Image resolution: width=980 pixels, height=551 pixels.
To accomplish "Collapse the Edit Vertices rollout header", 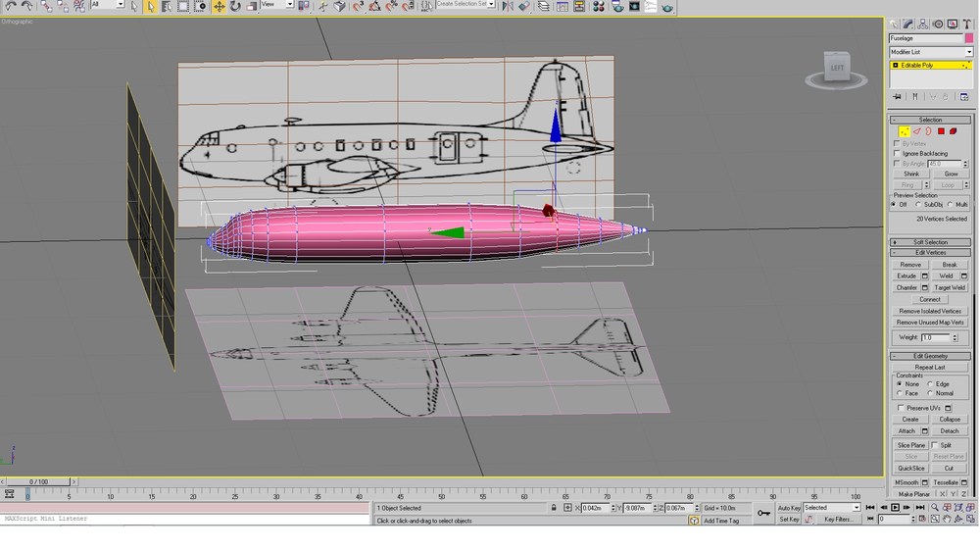I will tap(931, 253).
